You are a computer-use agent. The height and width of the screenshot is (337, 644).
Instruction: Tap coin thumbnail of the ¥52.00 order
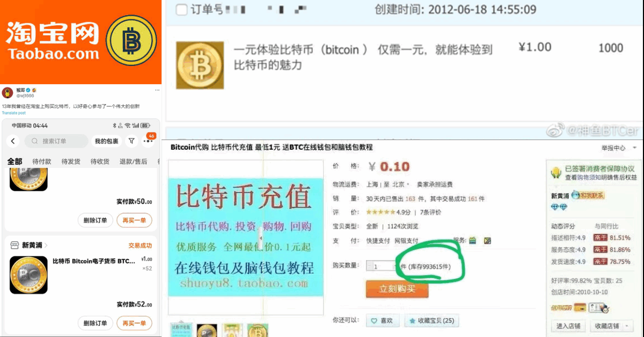pyautogui.click(x=28, y=275)
